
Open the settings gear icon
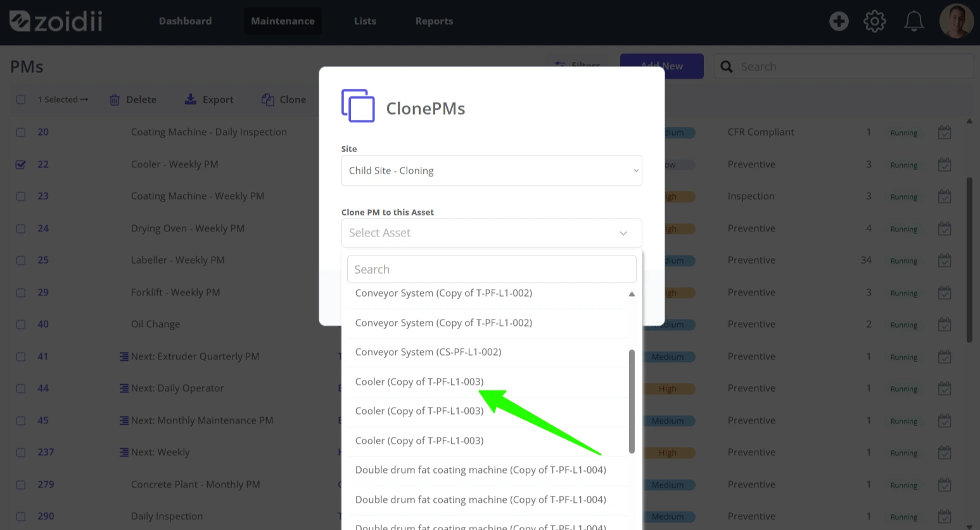tap(875, 21)
